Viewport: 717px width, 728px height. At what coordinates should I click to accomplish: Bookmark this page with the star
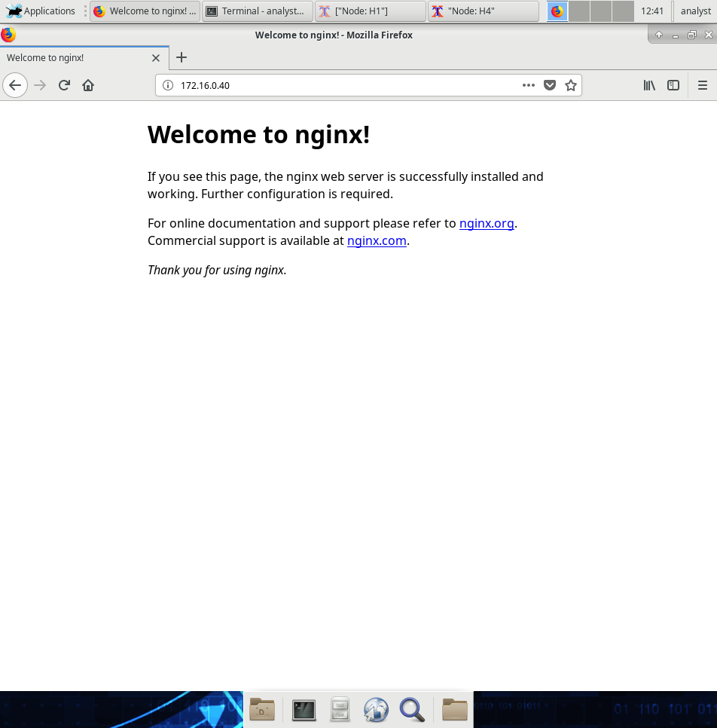[x=571, y=85]
